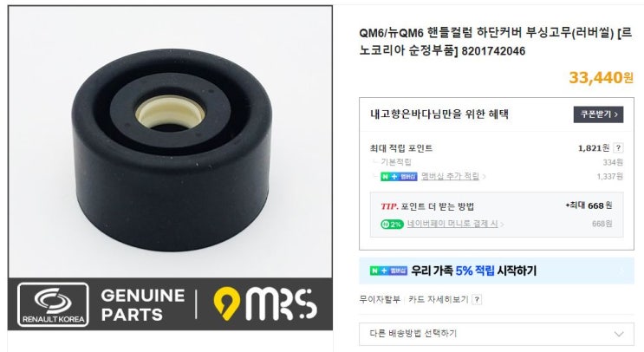
Task: Click the green 2% pay badge
Action: click(392, 225)
